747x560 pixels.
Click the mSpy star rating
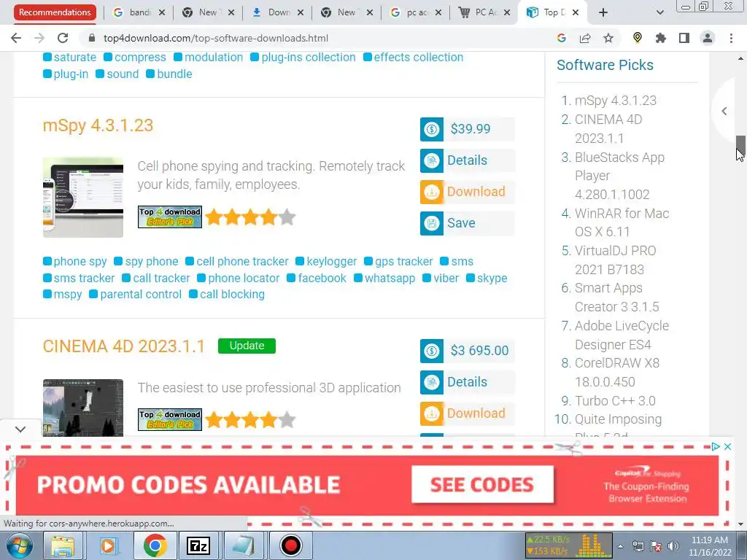coord(251,217)
